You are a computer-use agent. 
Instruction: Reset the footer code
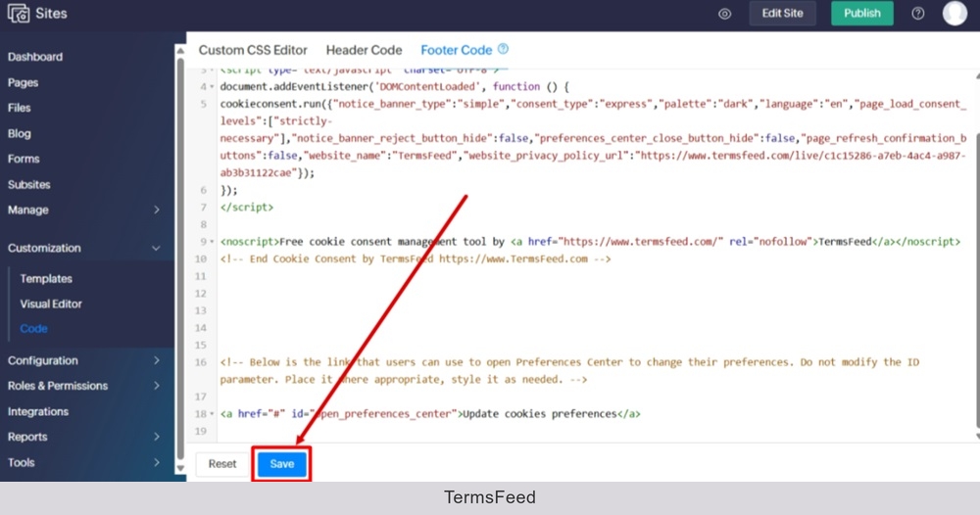click(221, 464)
